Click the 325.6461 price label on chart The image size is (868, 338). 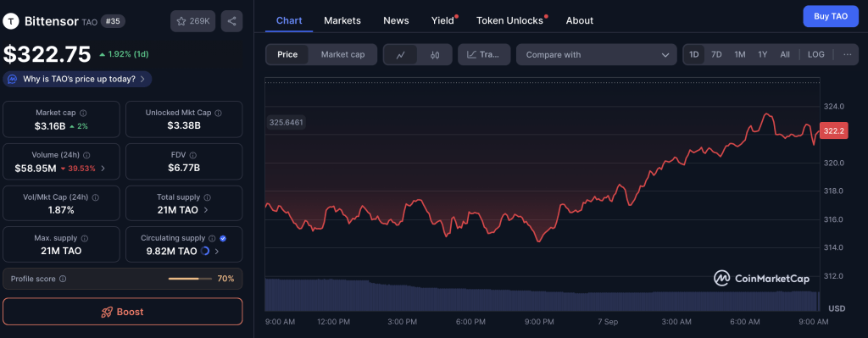coord(286,122)
